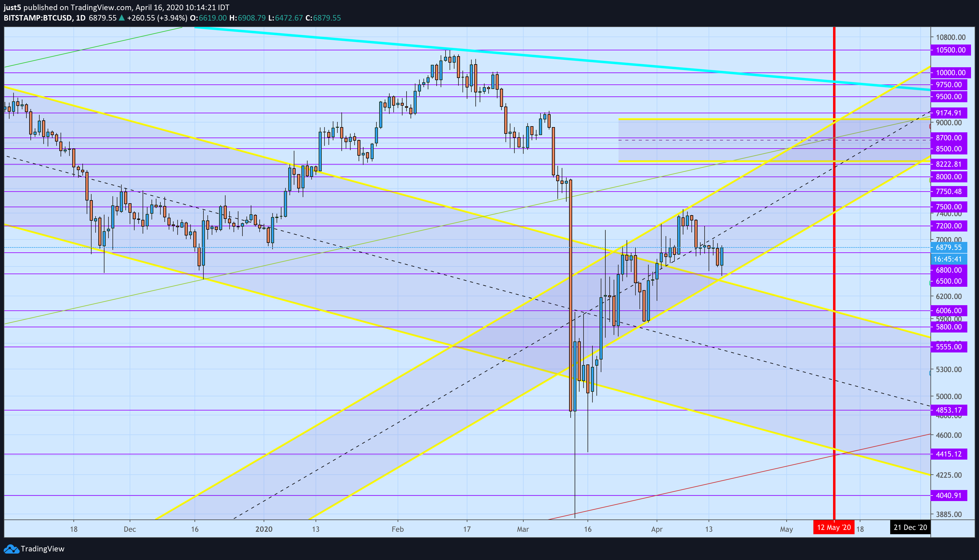
Task: Click the 16:45:41 countdown timer label
Action: [949, 259]
